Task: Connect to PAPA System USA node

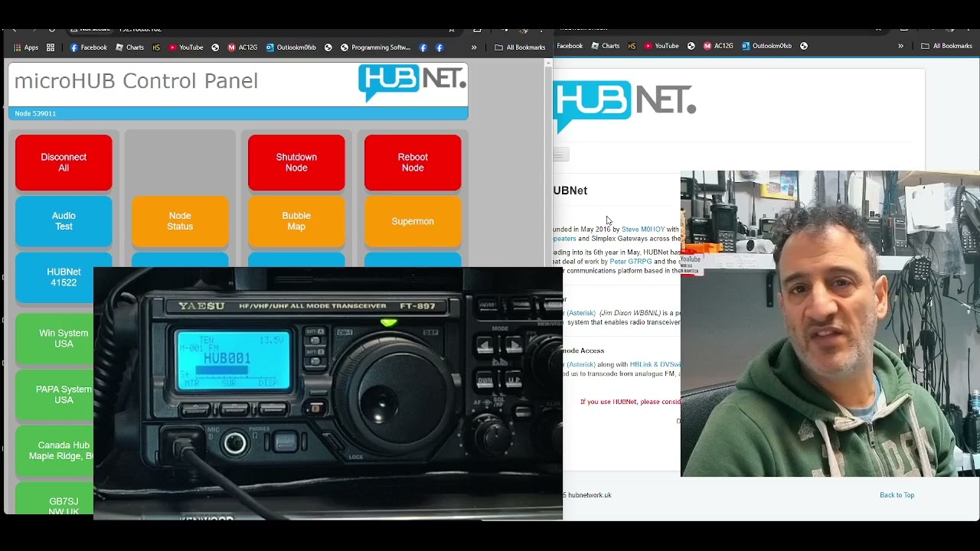Action: click(54, 395)
